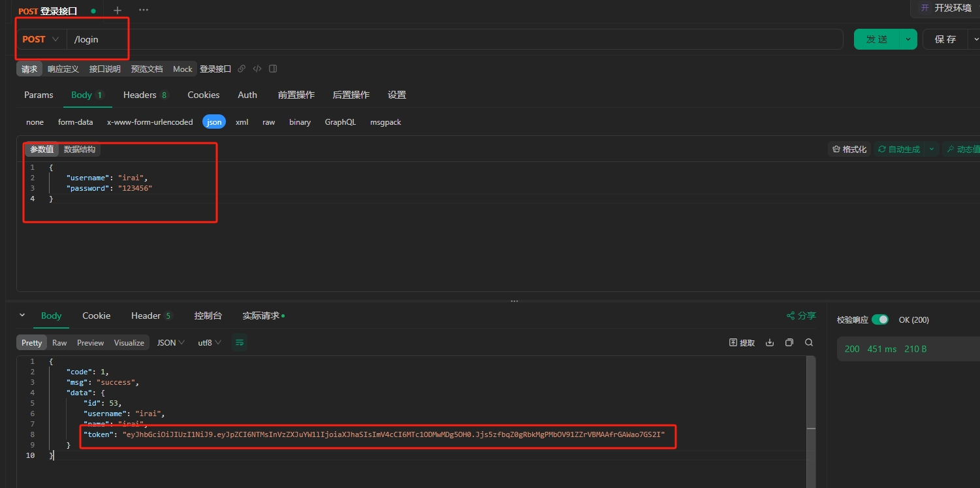Open a new tab with plus icon
This screenshot has width=980, height=488.
(118, 10)
